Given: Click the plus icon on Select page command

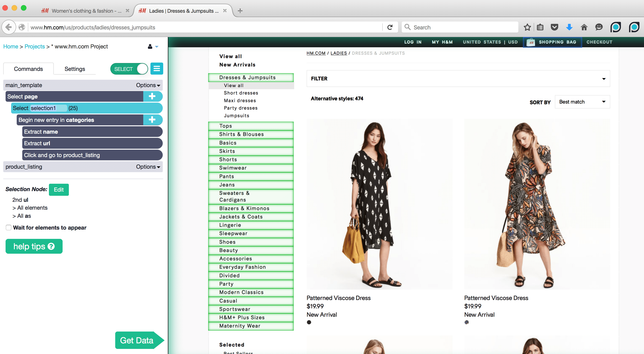Looking at the screenshot, I should pyautogui.click(x=153, y=96).
